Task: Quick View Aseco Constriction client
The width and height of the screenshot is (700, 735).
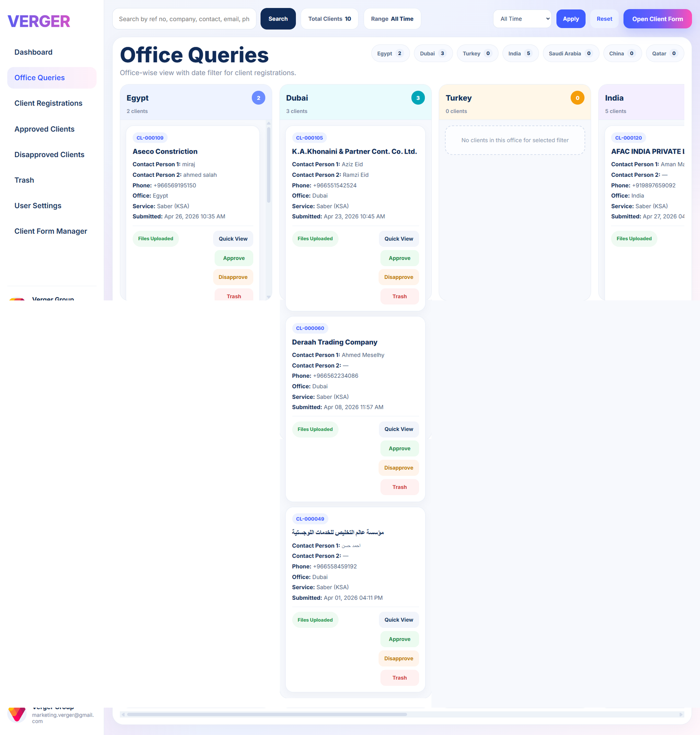Action: click(233, 239)
